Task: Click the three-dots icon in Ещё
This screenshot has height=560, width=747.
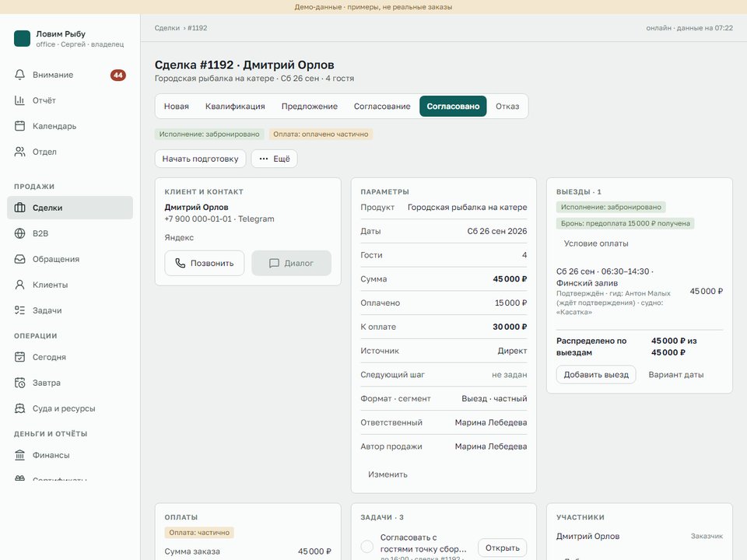Action: (264, 159)
